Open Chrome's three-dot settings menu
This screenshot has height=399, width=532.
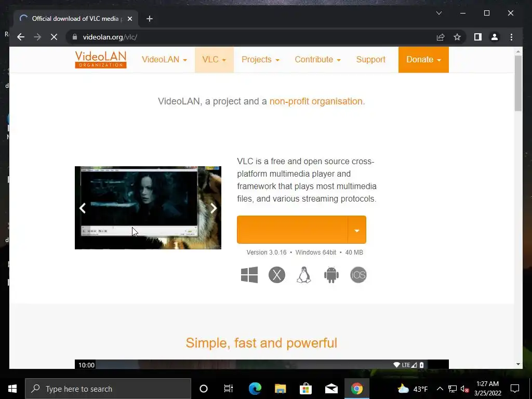point(511,37)
